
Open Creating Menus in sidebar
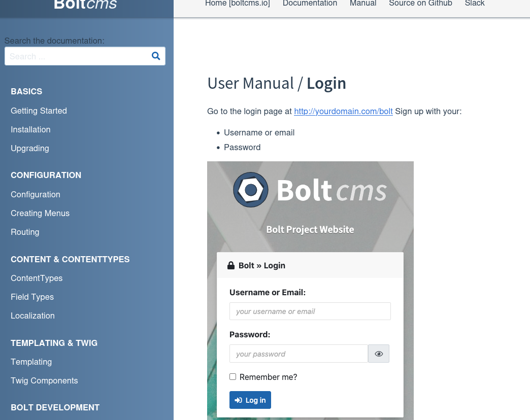click(40, 214)
